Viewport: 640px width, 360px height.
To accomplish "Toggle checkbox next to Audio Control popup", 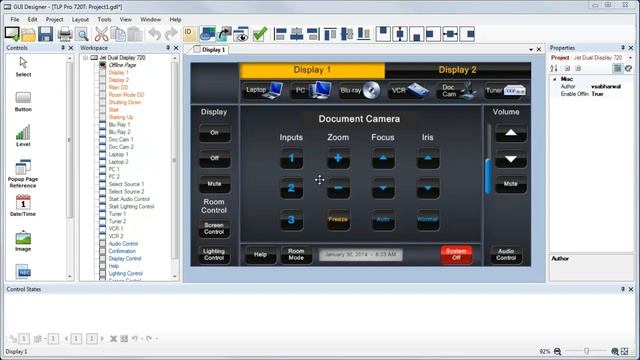I will pos(102,244).
